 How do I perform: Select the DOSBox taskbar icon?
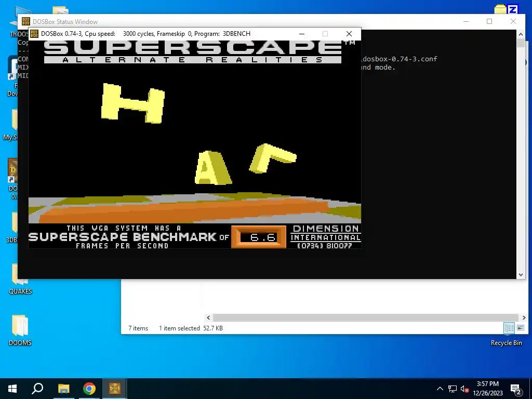(115, 389)
